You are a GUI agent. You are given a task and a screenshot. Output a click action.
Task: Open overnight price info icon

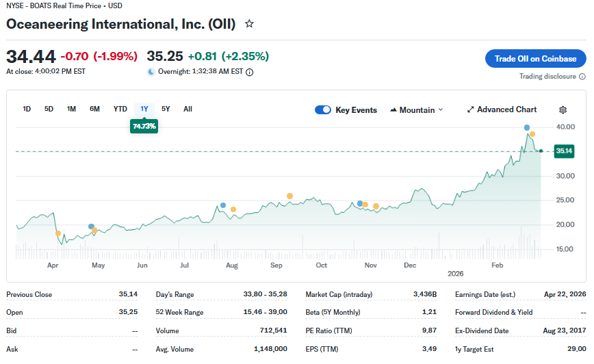pos(250,73)
